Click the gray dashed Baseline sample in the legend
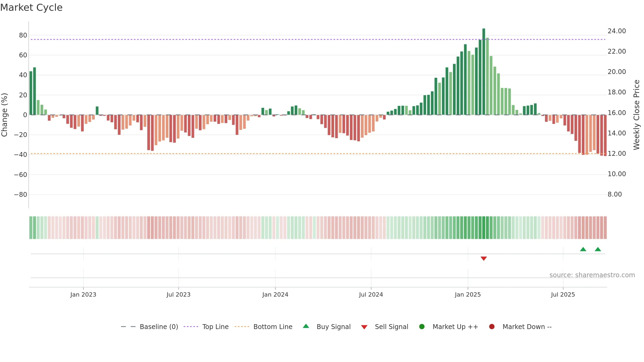644x362 pixels. pyautogui.click(x=128, y=327)
